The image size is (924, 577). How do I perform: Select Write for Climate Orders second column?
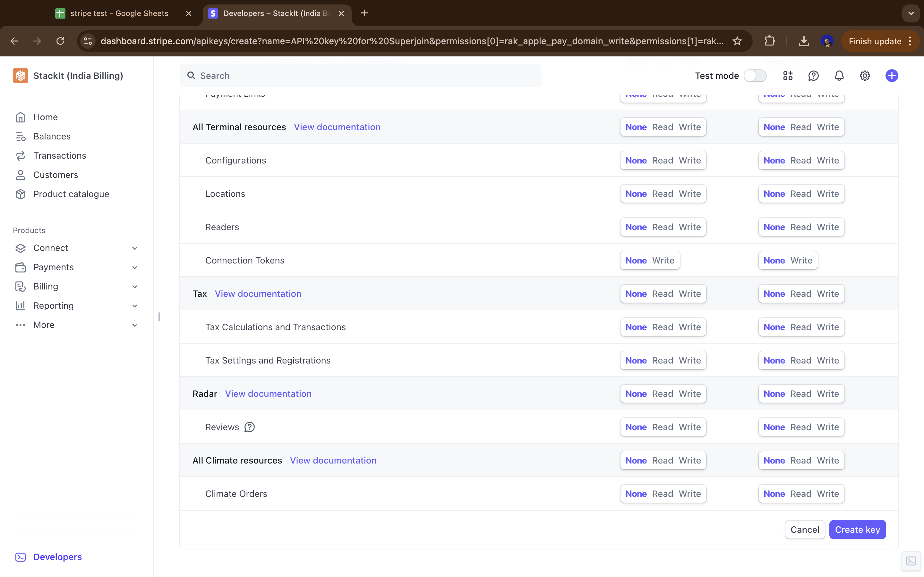click(x=828, y=494)
